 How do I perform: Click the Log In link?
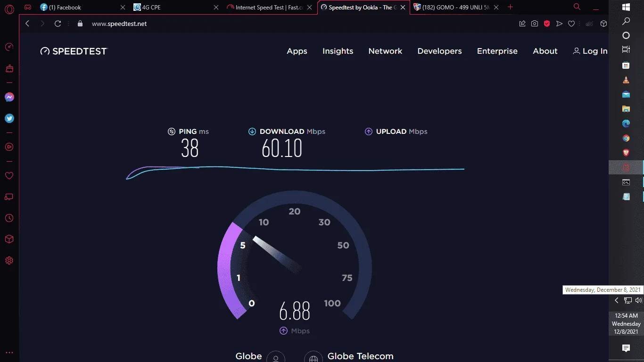tap(590, 51)
